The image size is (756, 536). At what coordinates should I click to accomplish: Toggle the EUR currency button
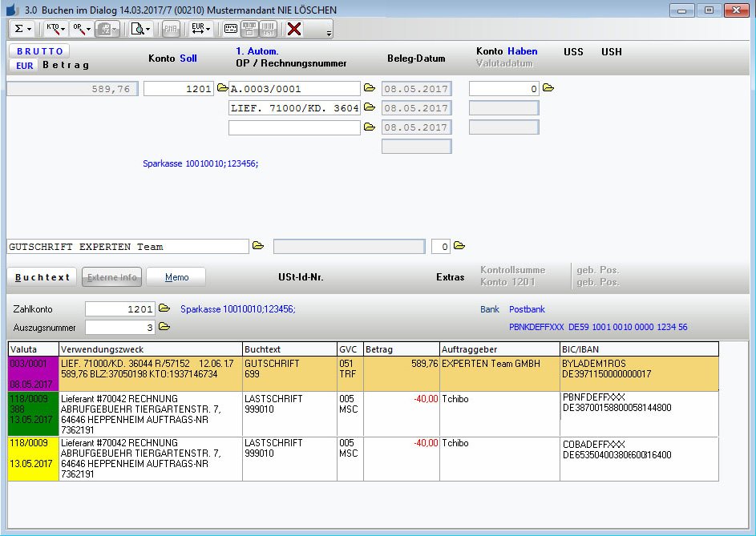[24, 66]
